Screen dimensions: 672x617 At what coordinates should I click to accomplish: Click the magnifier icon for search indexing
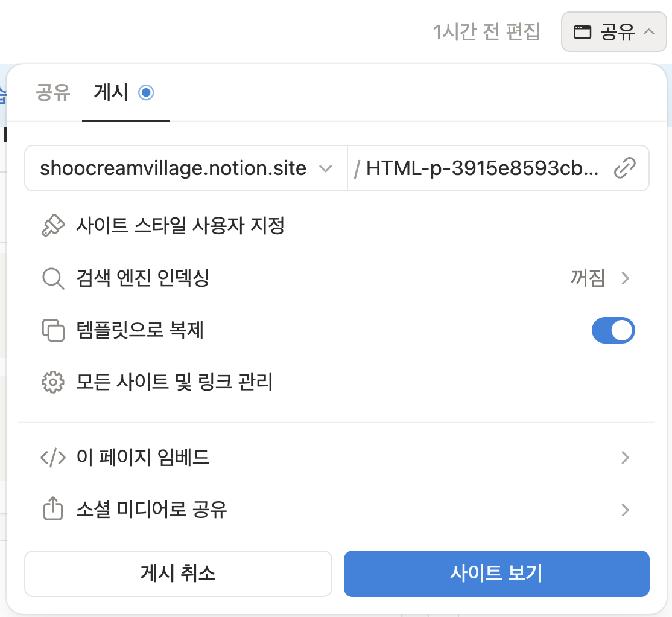click(53, 278)
